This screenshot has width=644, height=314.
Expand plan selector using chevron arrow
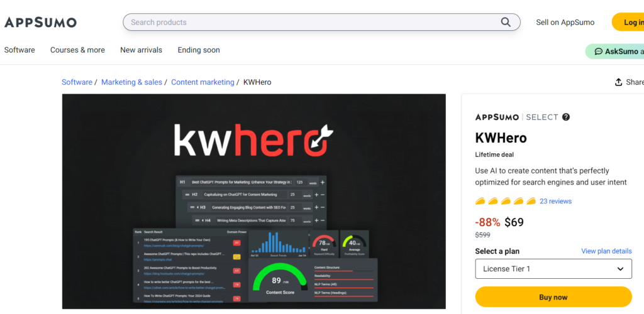point(620,269)
